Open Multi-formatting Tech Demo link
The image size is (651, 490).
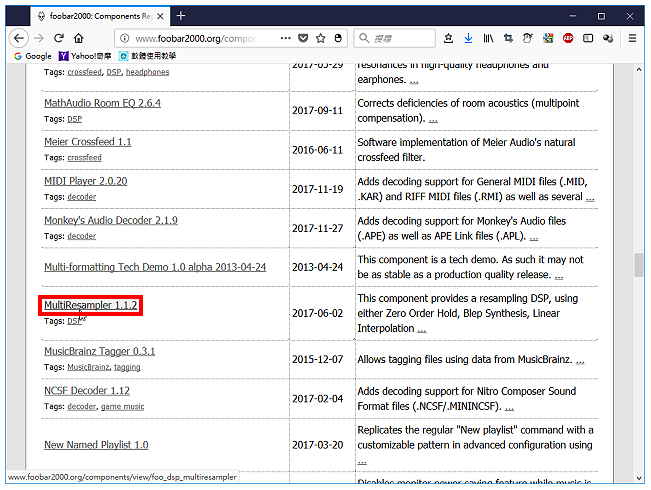point(155,267)
